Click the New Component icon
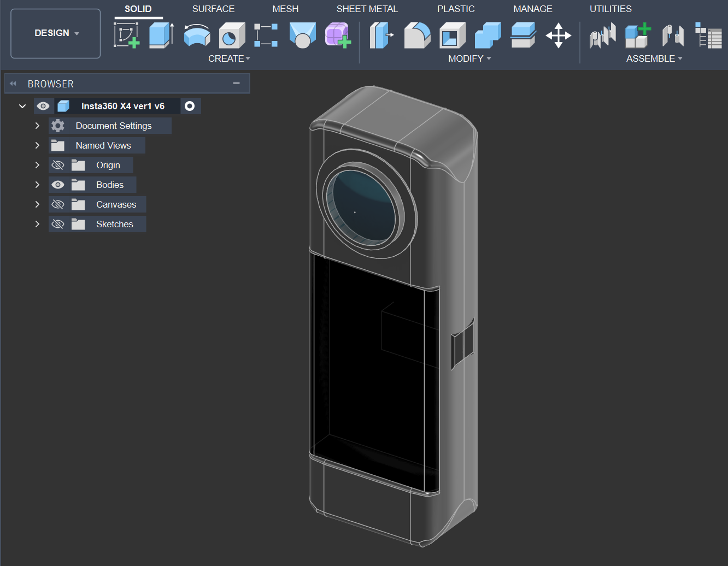The height and width of the screenshot is (566, 728). (x=638, y=36)
